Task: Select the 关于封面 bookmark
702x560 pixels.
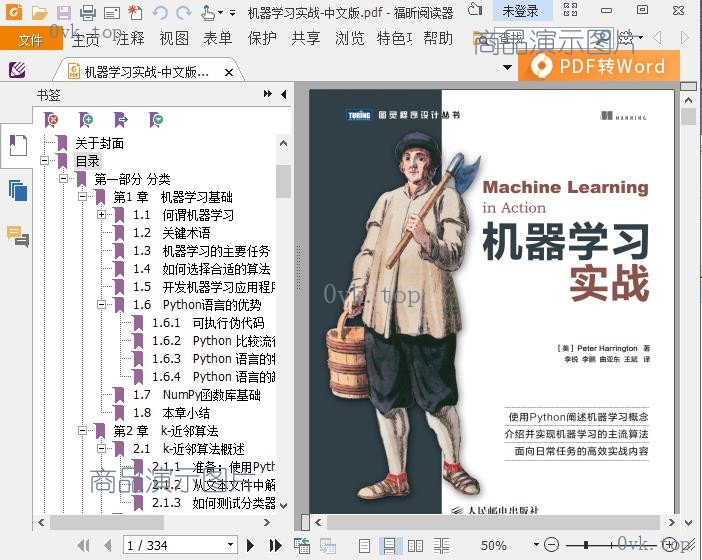Action: [99, 143]
